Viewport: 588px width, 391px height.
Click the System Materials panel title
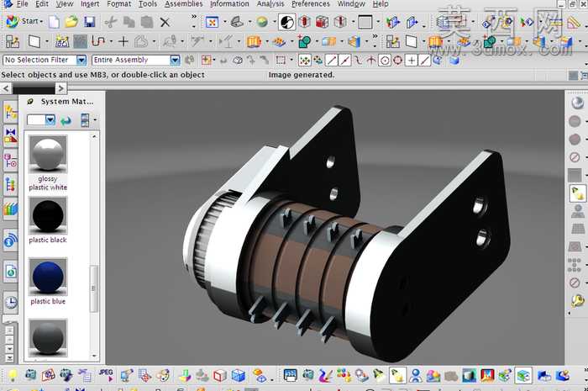[67, 102]
